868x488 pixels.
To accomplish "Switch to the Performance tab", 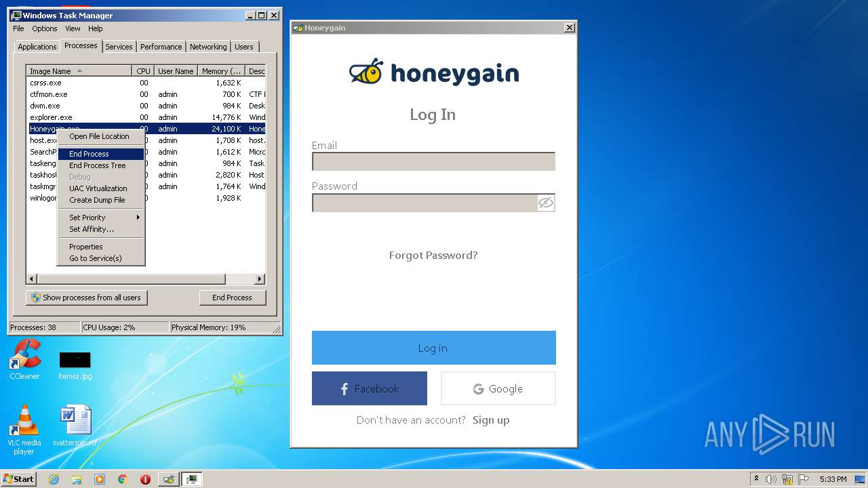I will [x=161, y=47].
